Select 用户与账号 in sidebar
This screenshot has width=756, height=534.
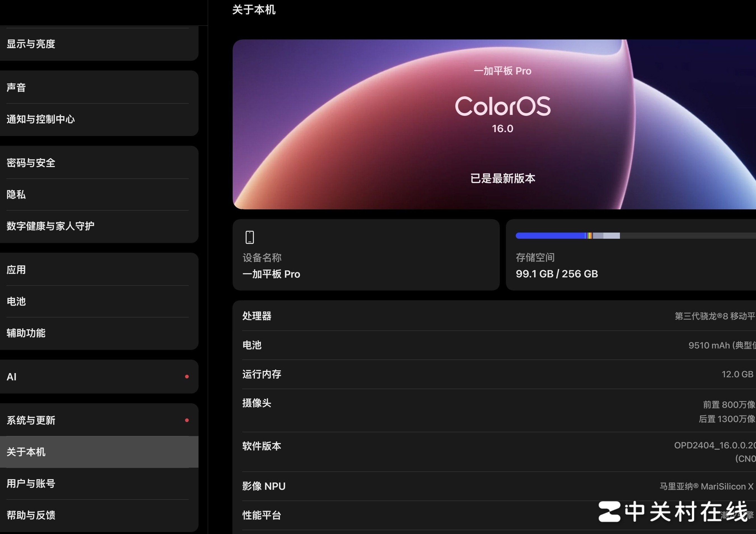[x=31, y=484]
